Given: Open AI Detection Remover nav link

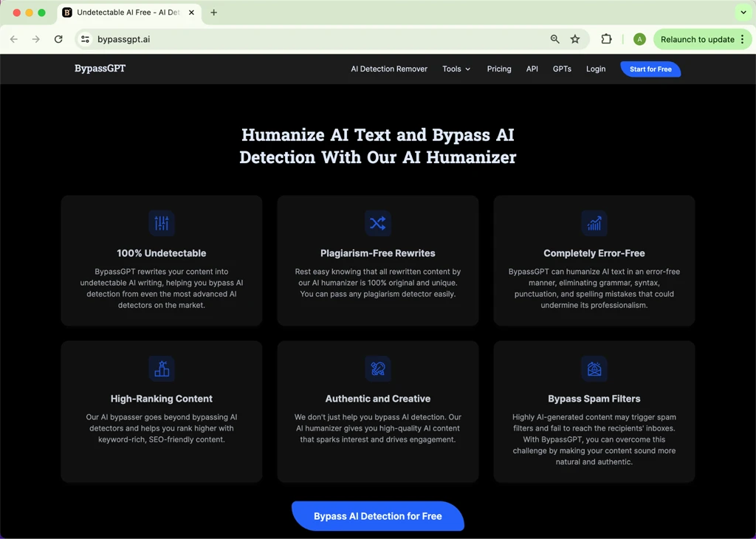Looking at the screenshot, I should [389, 69].
